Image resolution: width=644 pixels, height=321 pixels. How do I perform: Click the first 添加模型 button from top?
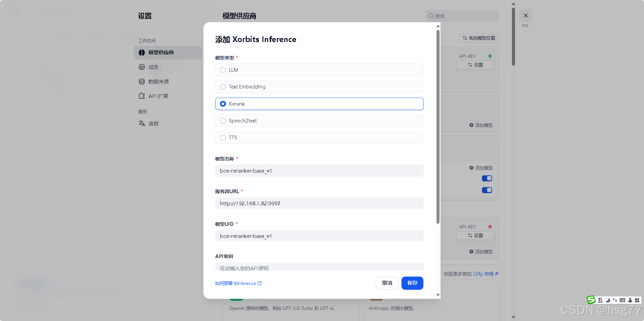(x=481, y=125)
